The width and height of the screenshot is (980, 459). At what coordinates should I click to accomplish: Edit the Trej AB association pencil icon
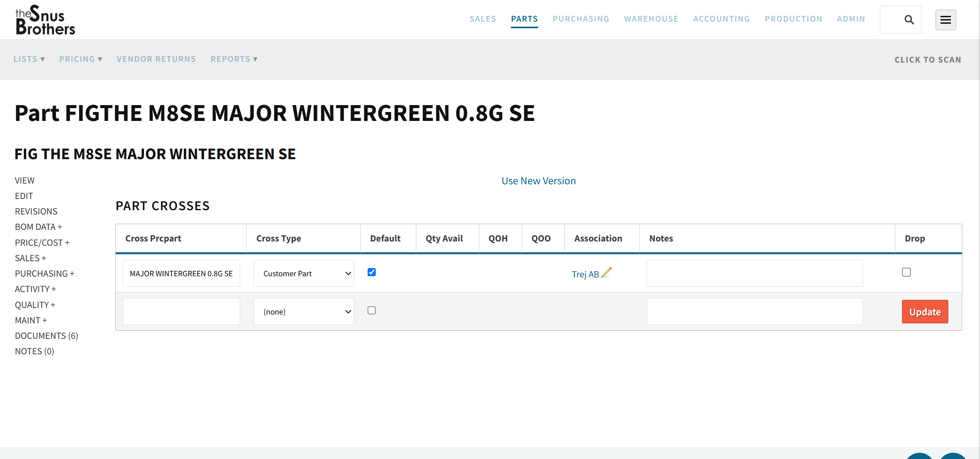tap(606, 273)
